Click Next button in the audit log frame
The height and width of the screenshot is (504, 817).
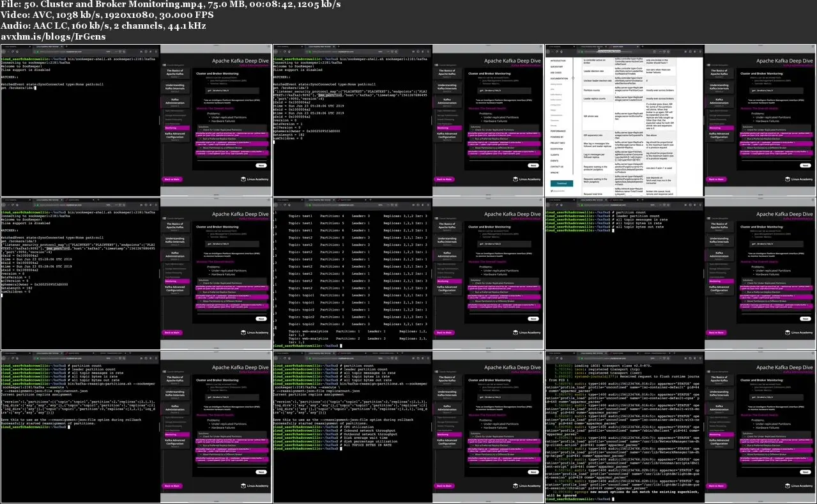pyautogui.click(x=804, y=471)
